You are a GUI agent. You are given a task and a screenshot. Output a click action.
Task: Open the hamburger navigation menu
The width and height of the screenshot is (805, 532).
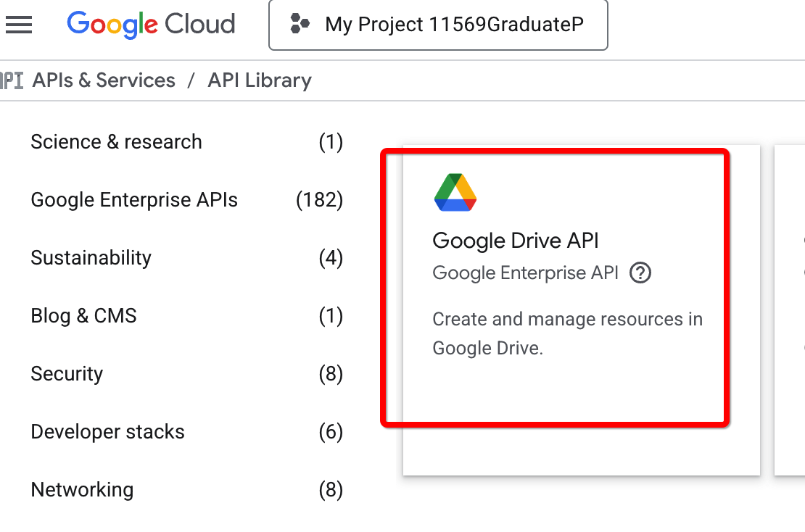[19, 24]
